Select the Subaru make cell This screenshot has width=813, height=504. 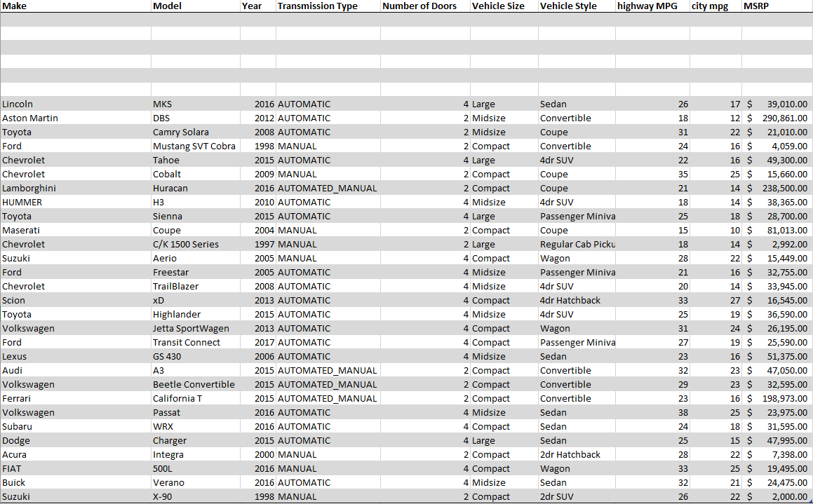76,425
